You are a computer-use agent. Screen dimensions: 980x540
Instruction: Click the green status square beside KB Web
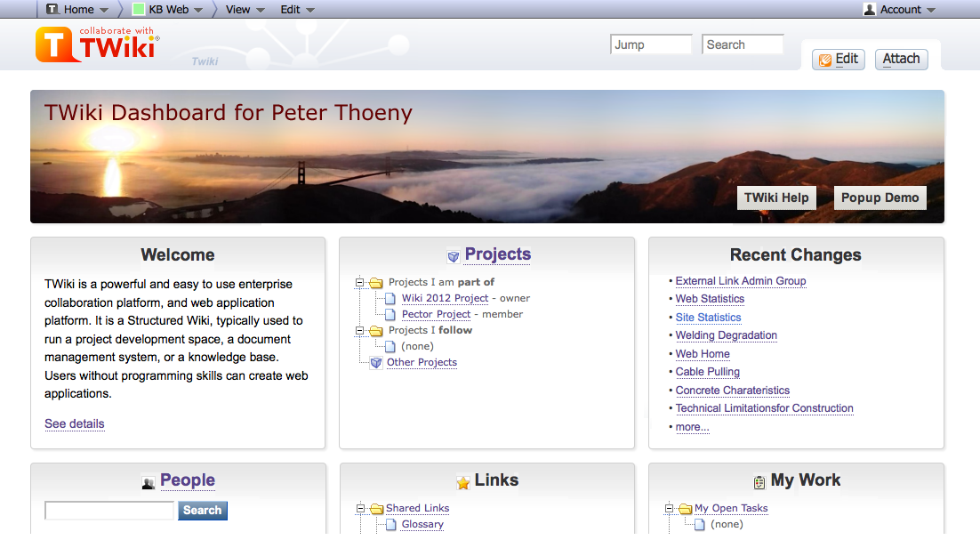[137, 9]
